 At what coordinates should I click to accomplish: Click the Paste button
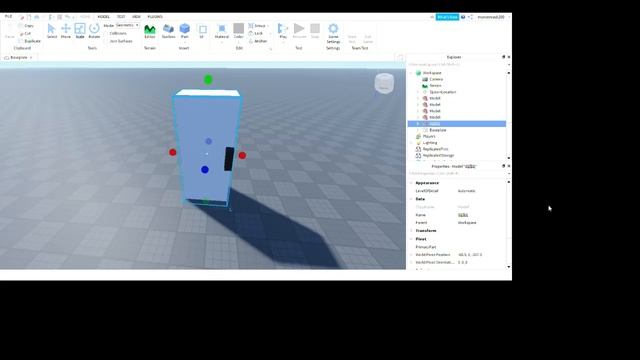click(x=9, y=32)
